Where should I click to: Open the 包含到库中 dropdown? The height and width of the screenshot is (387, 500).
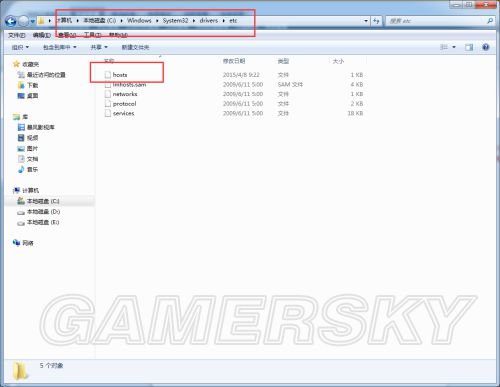coord(59,47)
